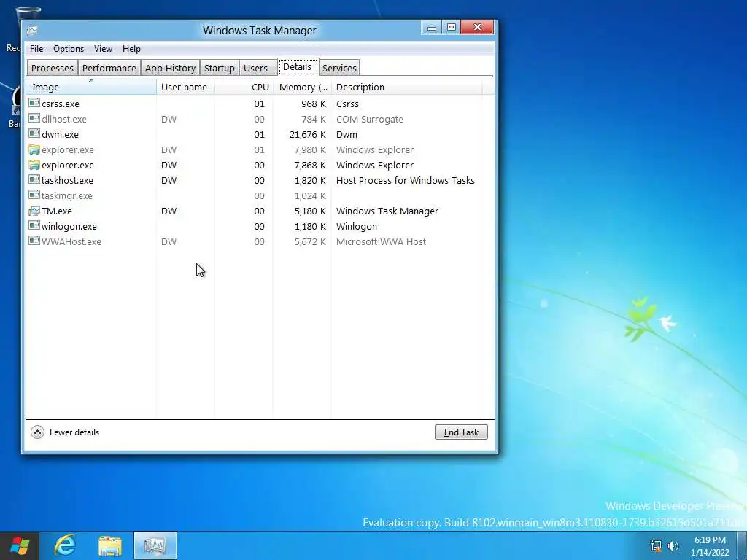Image resolution: width=747 pixels, height=560 pixels.
Task: Open the volume speaker tray icon
Action: [673, 545]
